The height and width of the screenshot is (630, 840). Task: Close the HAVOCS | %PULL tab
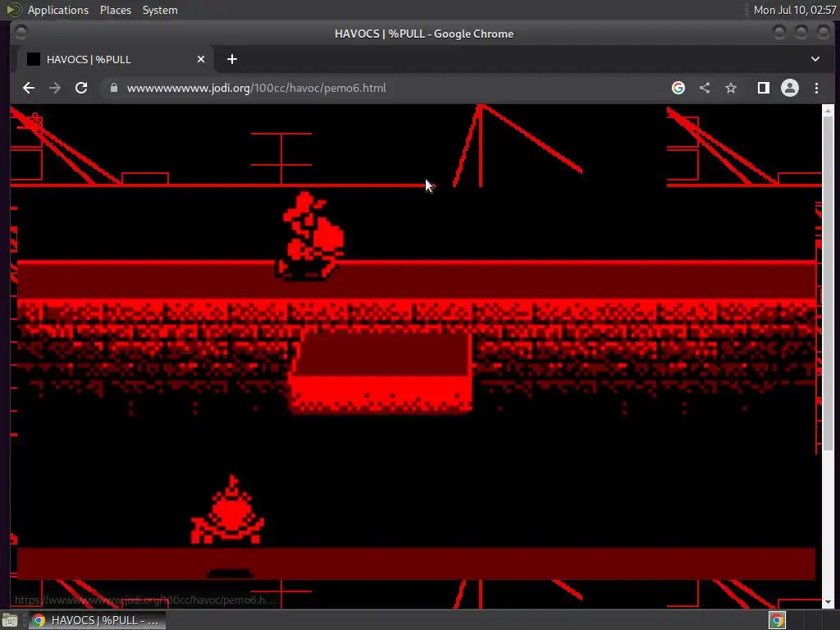tap(201, 59)
